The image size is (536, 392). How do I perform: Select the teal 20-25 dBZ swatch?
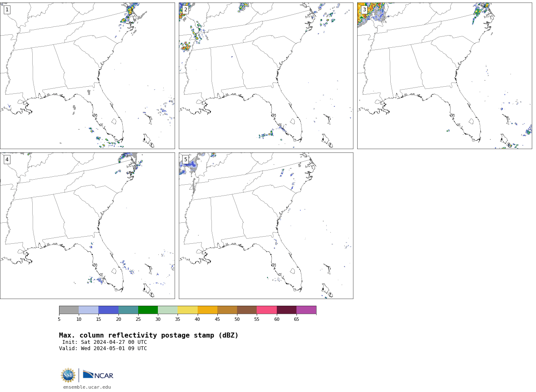128,310
